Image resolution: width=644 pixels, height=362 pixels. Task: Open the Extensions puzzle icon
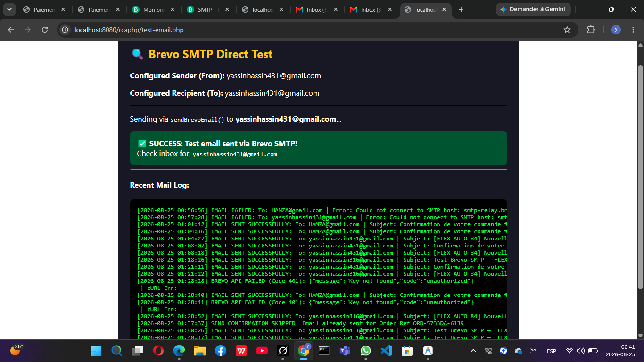(x=591, y=30)
